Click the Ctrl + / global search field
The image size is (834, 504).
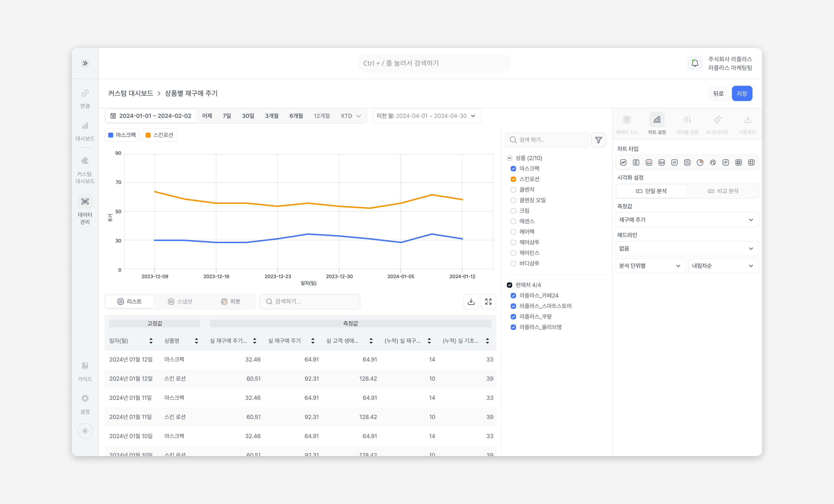pyautogui.click(x=434, y=63)
